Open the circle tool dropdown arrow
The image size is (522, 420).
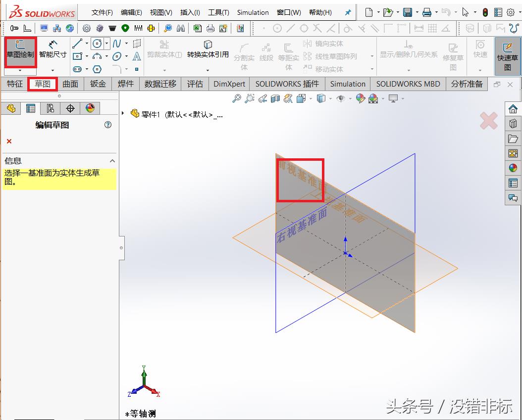tap(106, 44)
